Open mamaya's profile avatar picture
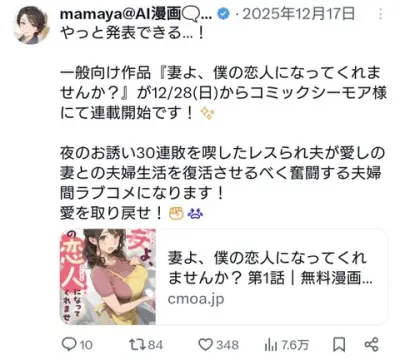400x360 pixels. pos(32,25)
